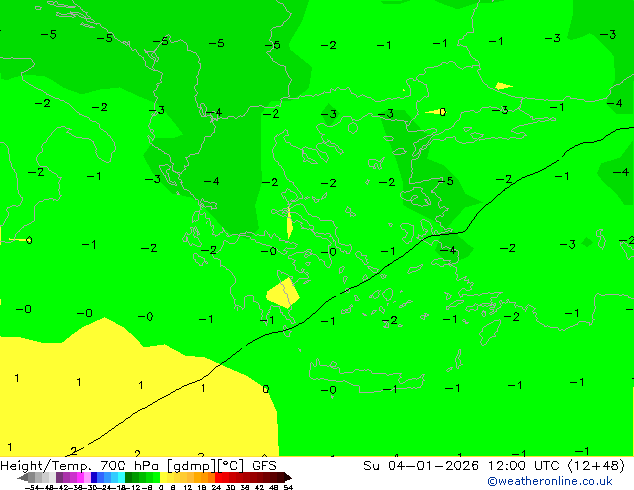Click the GFS model label in title
This screenshot has height=490, width=634.
[264, 466]
